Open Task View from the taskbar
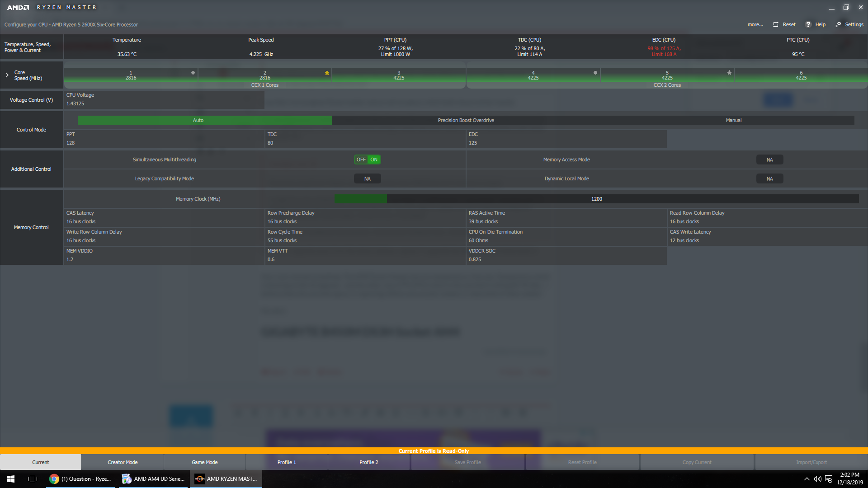The image size is (868, 488). [x=33, y=479]
